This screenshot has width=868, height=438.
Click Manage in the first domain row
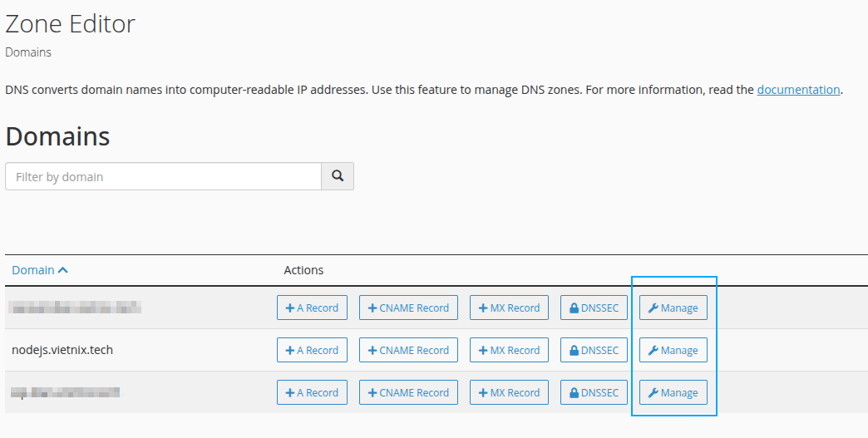(x=673, y=308)
